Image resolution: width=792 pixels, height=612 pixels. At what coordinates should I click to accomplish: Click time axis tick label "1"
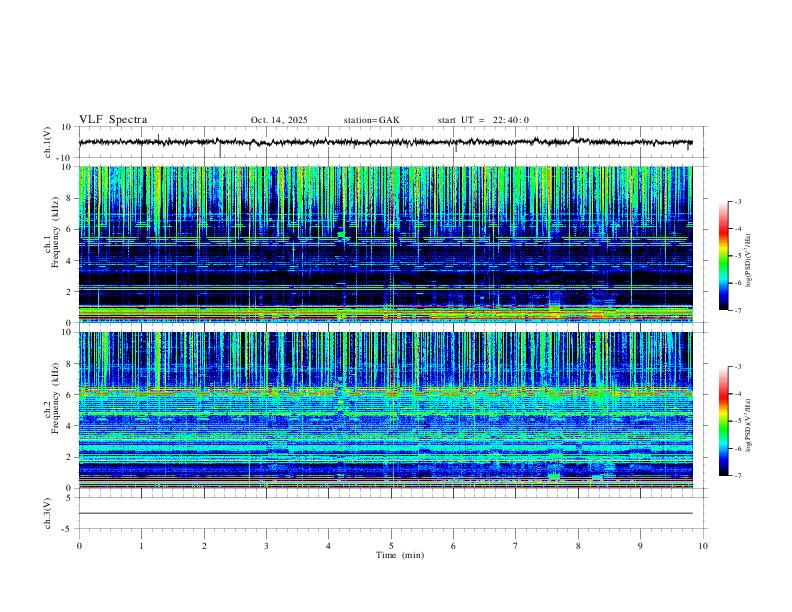141,546
